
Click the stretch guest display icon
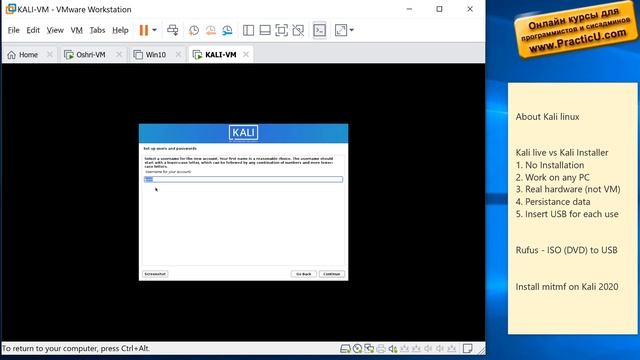[x=340, y=30]
